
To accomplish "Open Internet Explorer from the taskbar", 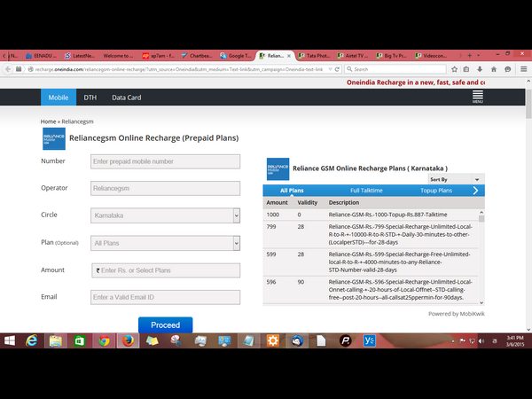I will click(x=32, y=340).
